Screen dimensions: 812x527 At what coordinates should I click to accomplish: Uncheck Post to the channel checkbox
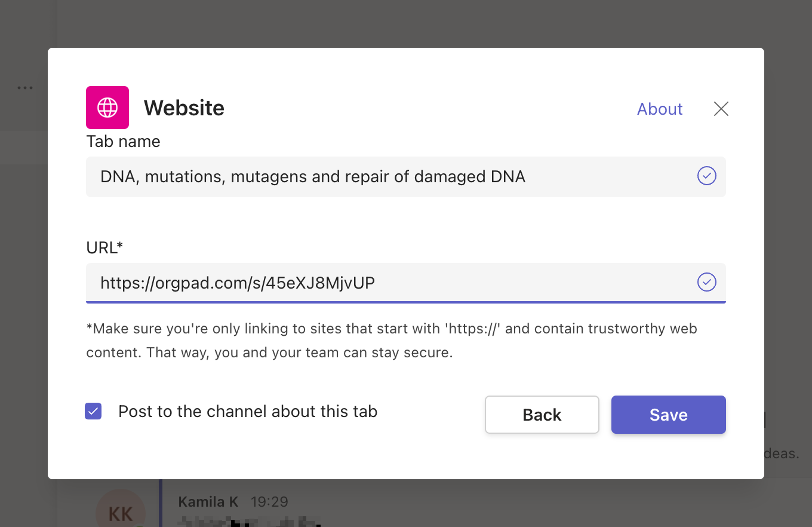pyautogui.click(x=93, y=412)
